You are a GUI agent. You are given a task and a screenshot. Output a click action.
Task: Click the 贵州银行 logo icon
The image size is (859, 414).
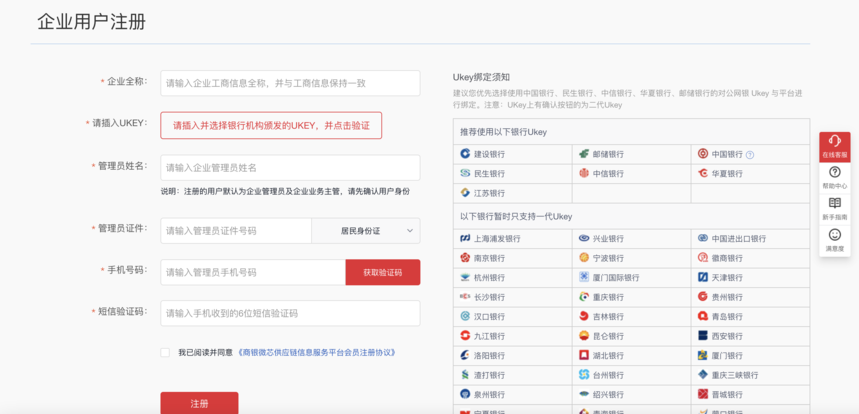(703, 297)
